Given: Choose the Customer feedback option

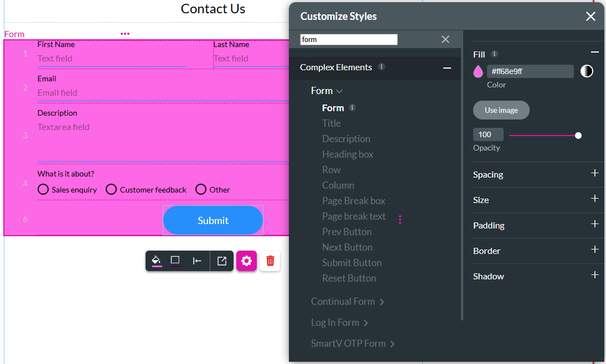Looking at the screenshot, I should [x=111, y=189].
